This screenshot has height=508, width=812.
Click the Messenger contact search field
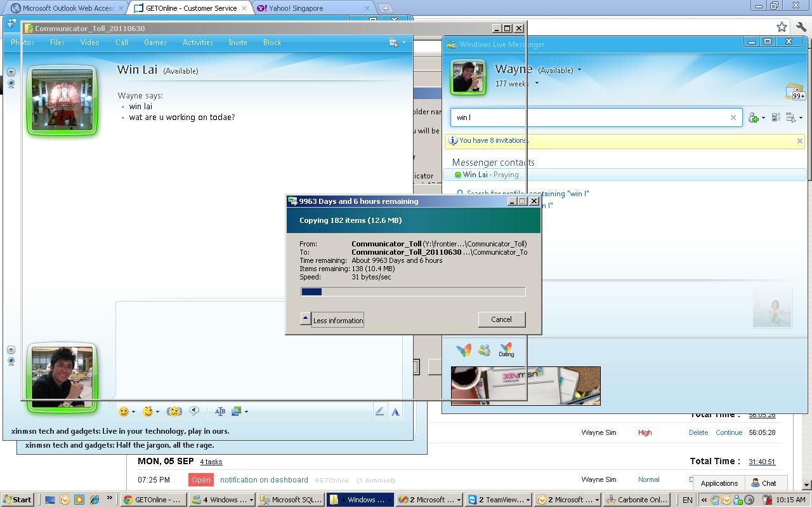tap(596, 117)
